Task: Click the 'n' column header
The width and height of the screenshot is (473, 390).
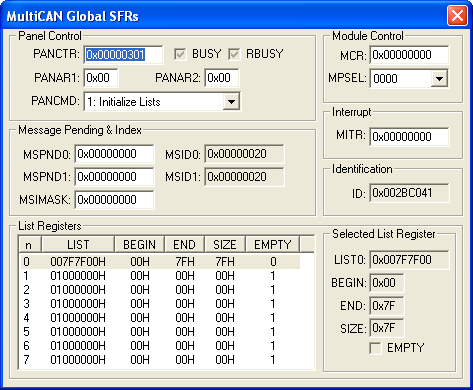Action: (x=29, y=245)
